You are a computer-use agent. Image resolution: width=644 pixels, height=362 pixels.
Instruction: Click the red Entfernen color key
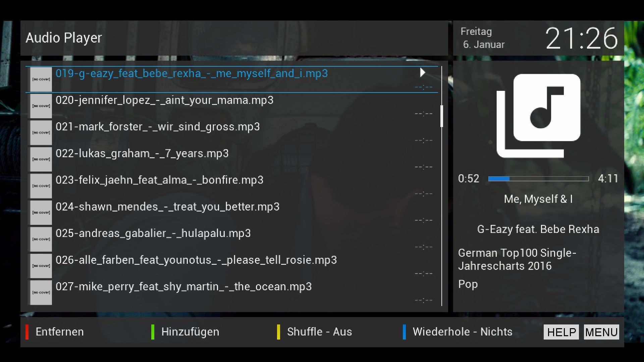click(27, 332)
